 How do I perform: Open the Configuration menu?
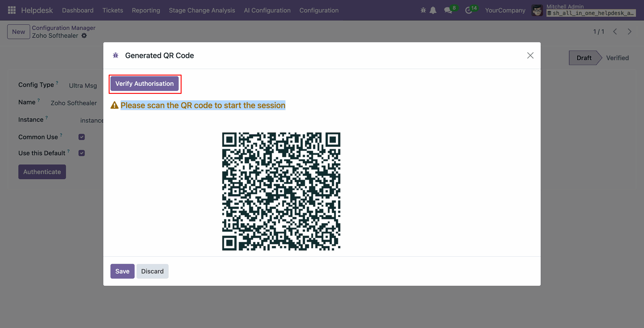click(x=319, y=10)
